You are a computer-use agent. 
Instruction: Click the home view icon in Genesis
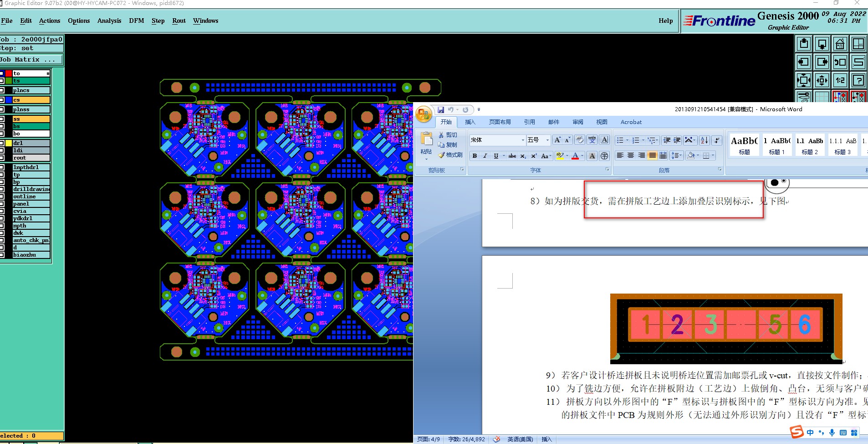click(840, 44)
